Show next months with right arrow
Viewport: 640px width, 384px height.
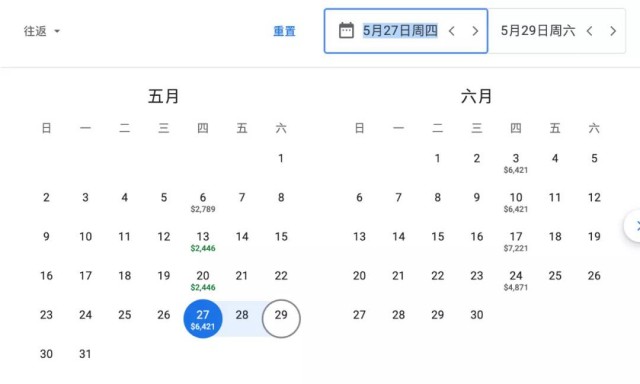tap(634, 226)
